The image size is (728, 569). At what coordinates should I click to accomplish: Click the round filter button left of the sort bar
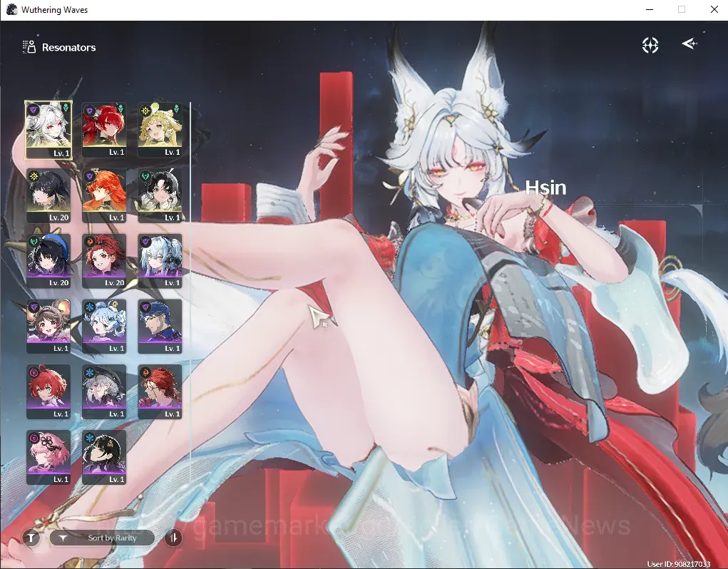pyautogui.click(x=31, y=538)
